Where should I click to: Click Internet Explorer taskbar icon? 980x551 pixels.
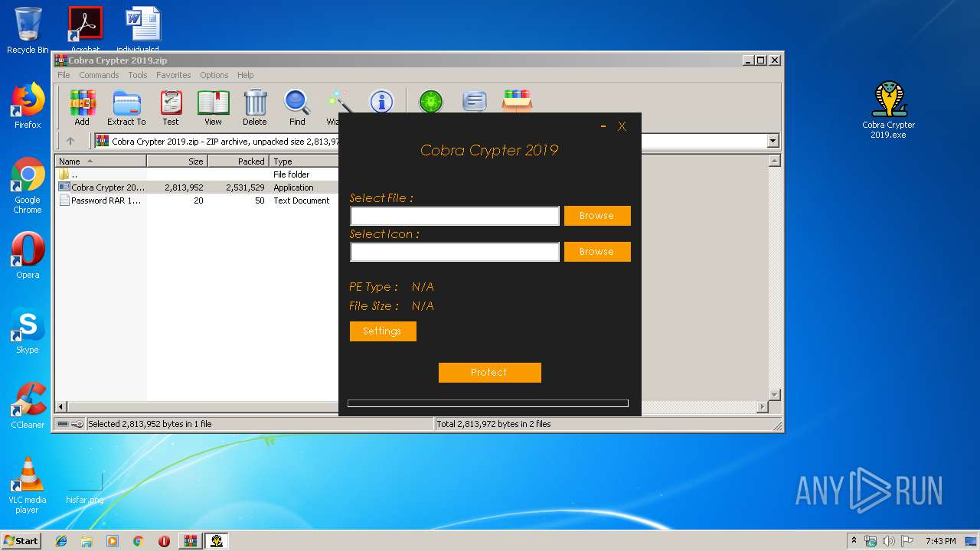61,541
